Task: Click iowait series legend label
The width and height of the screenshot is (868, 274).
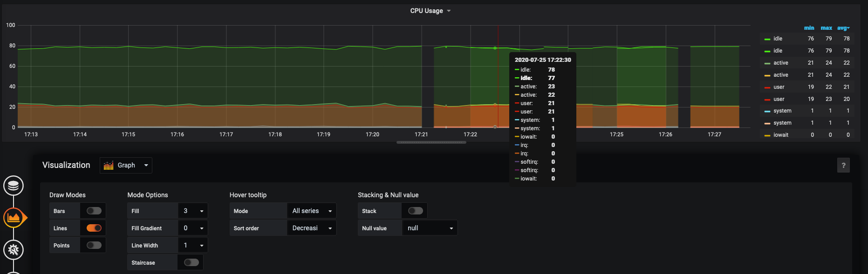Action: (781, 135)
